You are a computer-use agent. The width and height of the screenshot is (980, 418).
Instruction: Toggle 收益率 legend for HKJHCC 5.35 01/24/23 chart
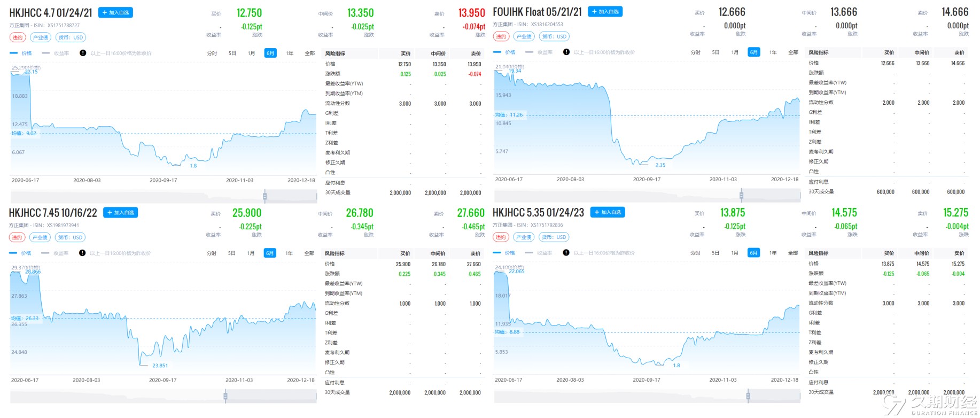539,252
